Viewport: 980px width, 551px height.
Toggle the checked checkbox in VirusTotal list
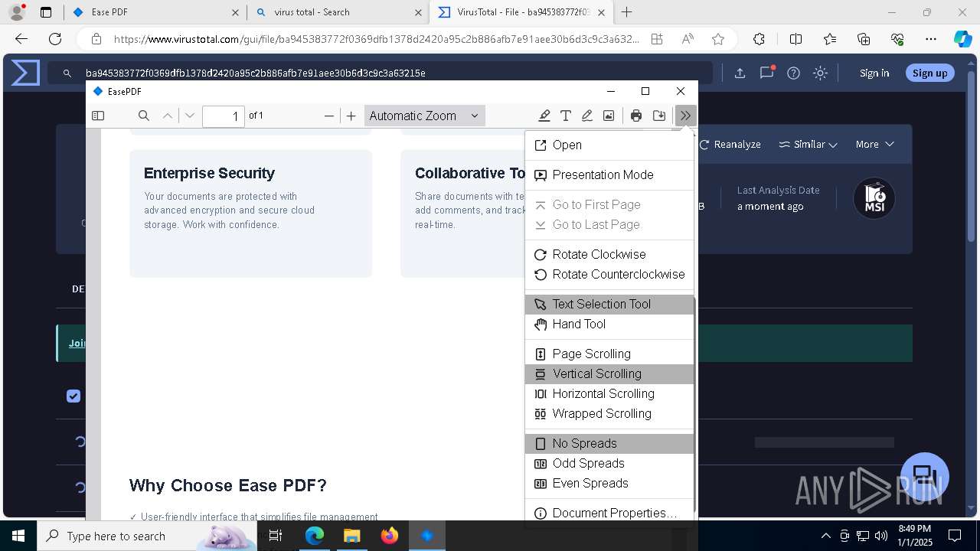tap(73, 396)
